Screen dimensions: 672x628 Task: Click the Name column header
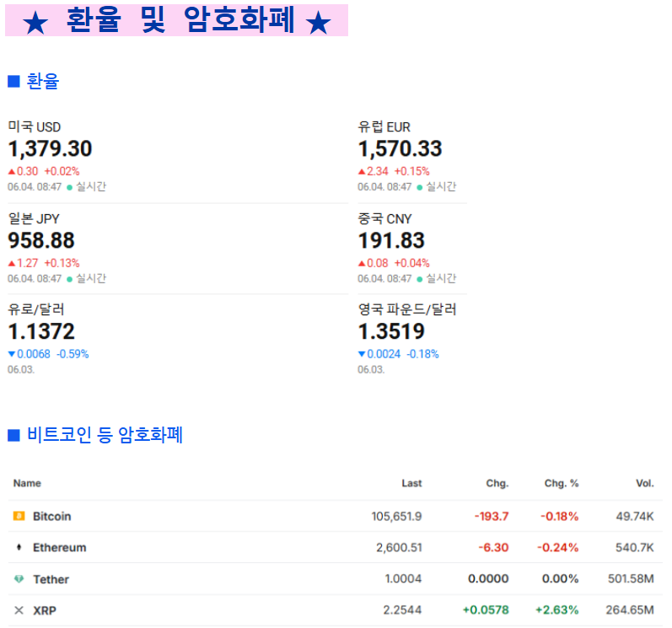(x=27, y=483)
